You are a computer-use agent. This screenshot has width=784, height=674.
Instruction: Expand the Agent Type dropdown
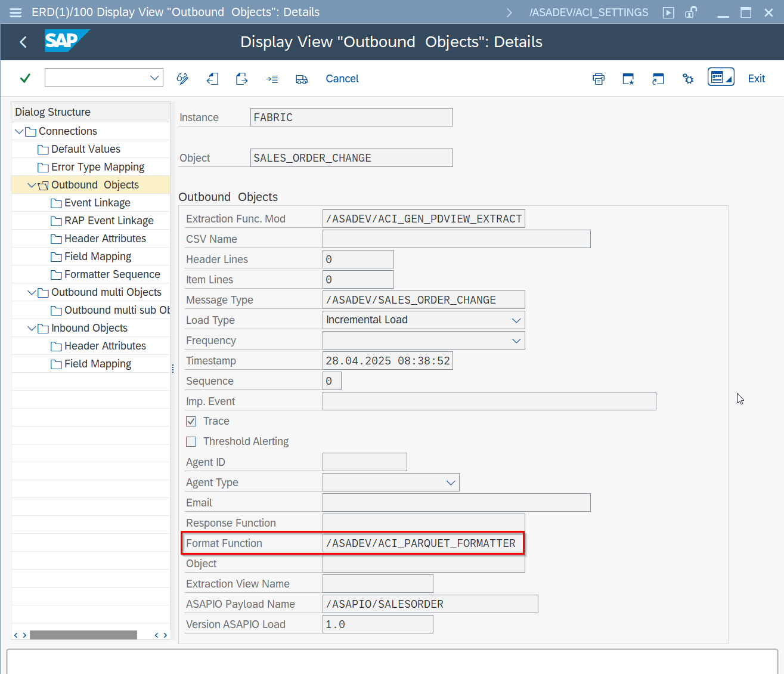pos(451,483)
